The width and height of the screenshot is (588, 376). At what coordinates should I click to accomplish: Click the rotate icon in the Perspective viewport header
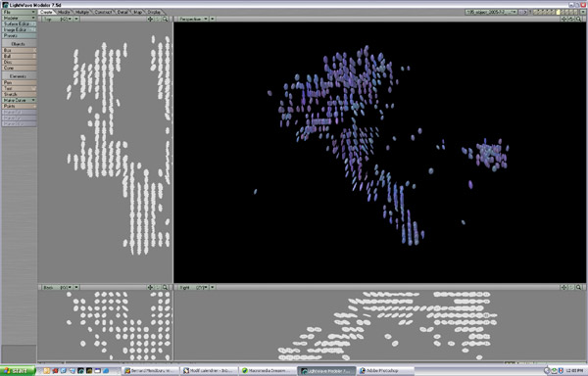(571, 19)
